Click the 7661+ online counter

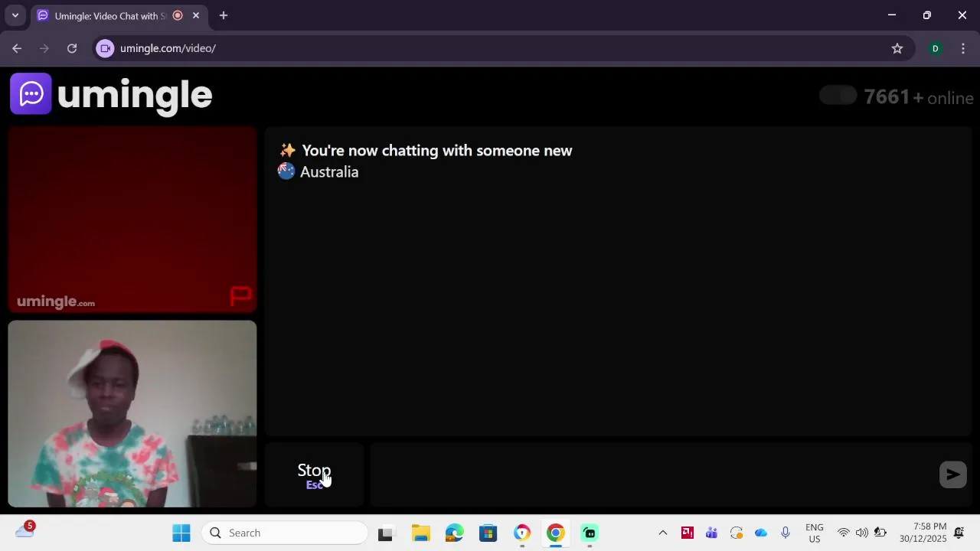click(919, 97)
